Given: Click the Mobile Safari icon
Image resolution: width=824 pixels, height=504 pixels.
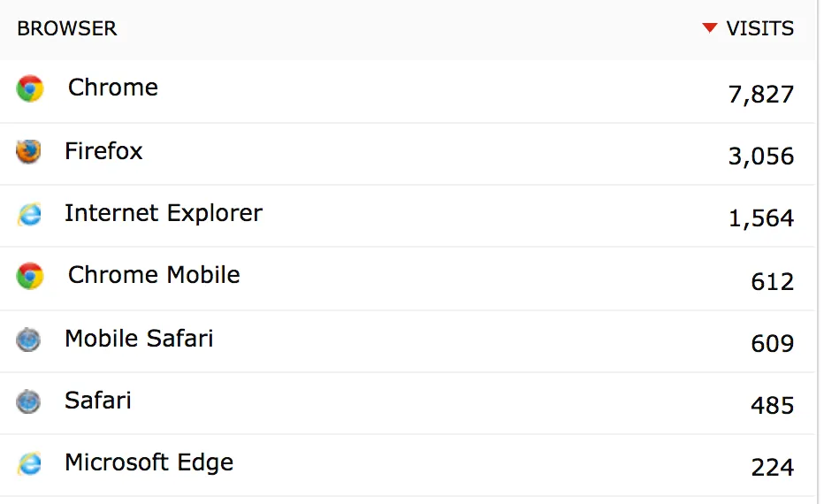Looking at the screenshot, I should point(28,340).
